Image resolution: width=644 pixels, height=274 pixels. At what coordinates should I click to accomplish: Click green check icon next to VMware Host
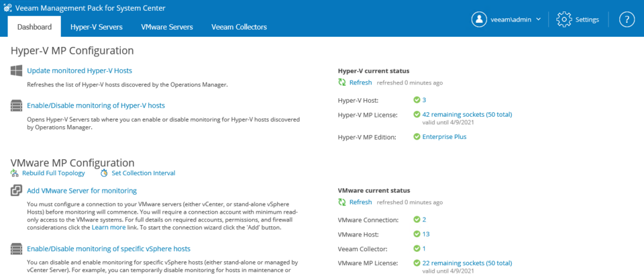point(417,234)
